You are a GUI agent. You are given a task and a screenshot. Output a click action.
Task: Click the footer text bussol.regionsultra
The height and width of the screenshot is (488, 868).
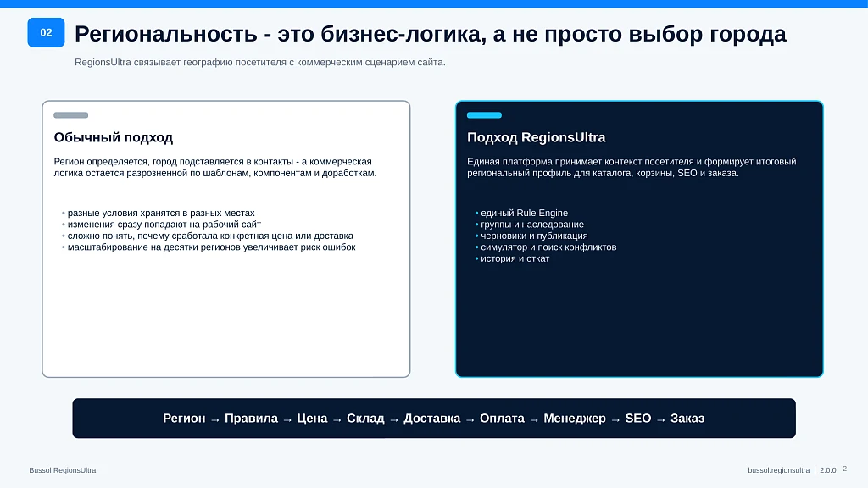(778, 470)
